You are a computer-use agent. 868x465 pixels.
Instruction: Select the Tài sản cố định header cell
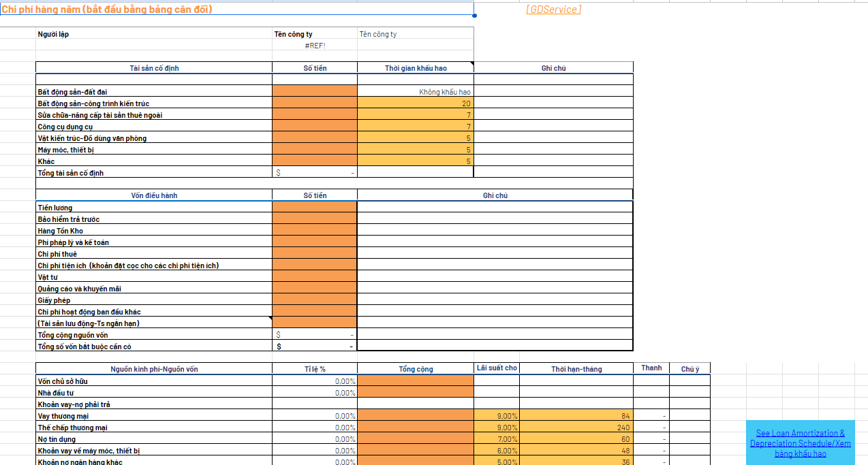(154, 68)
